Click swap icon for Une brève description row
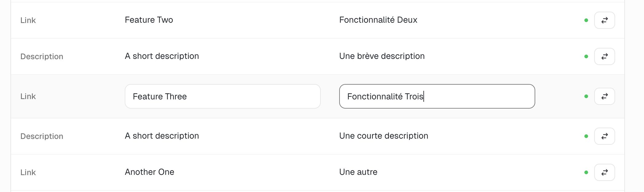644x192 pixels. point(604,56)
